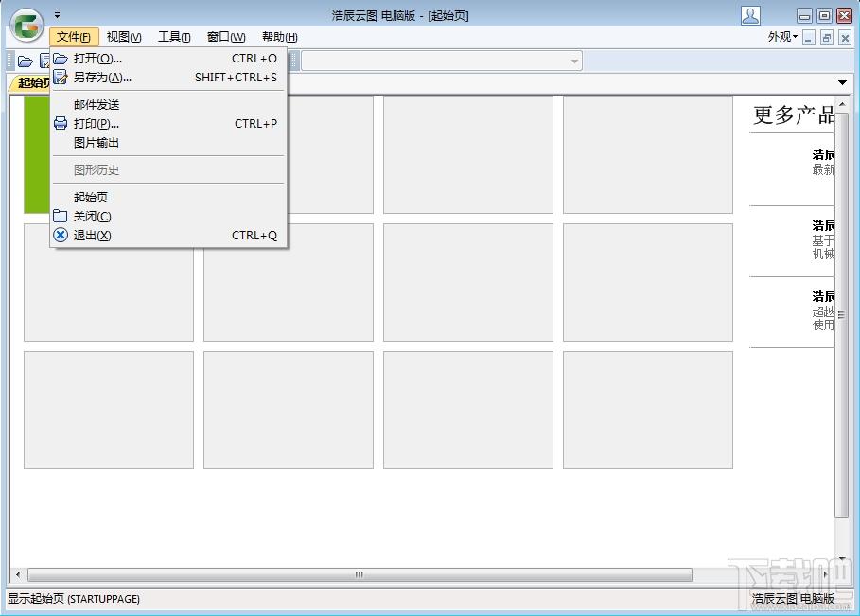Close the inner document window
860x616 pixels.
click(845, 38)
